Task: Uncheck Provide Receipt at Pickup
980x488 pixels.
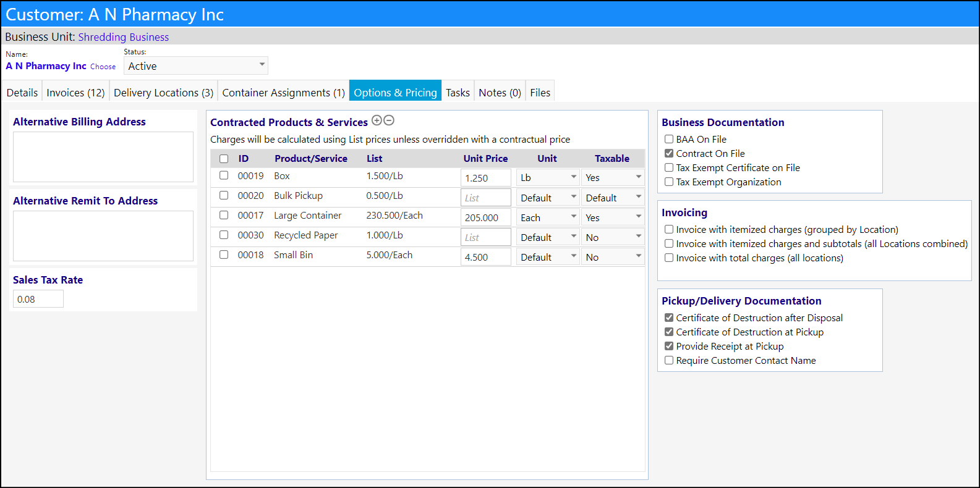Action: point(669,346)
